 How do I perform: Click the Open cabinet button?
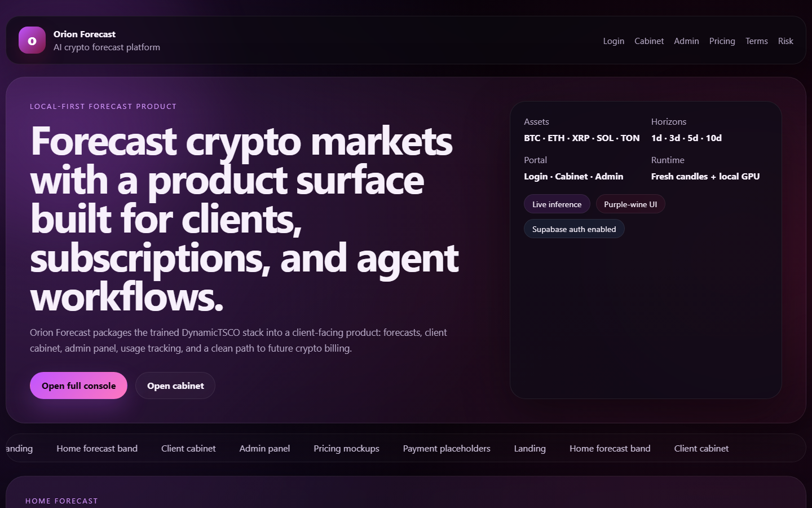(175, 386)
